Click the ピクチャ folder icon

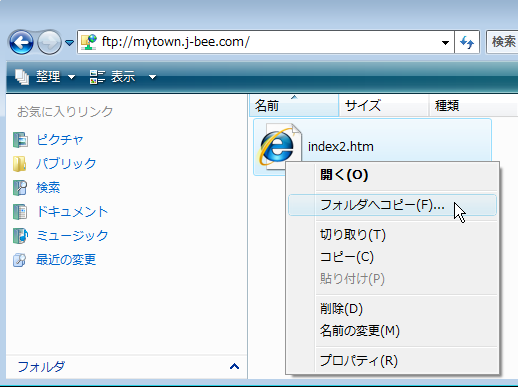(20, 140)
